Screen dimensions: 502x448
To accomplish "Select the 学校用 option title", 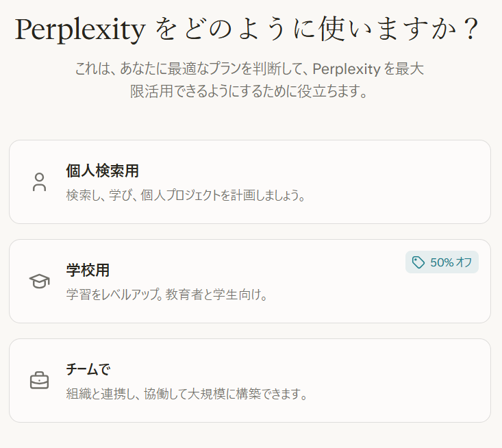I will [x=88, y=270].
